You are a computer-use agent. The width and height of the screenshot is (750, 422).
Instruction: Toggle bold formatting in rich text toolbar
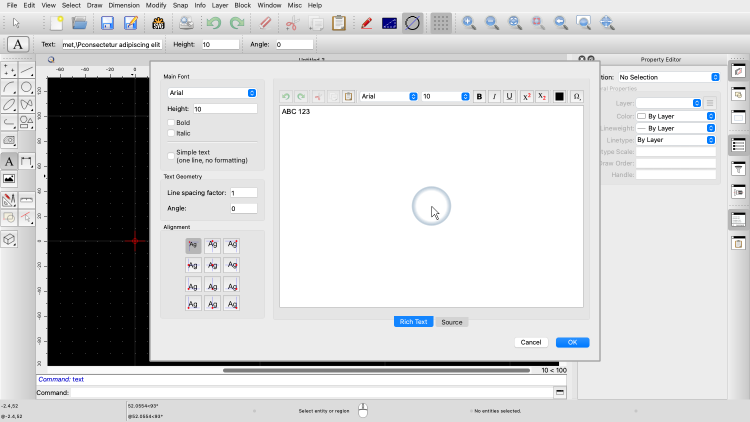point(480,97)
